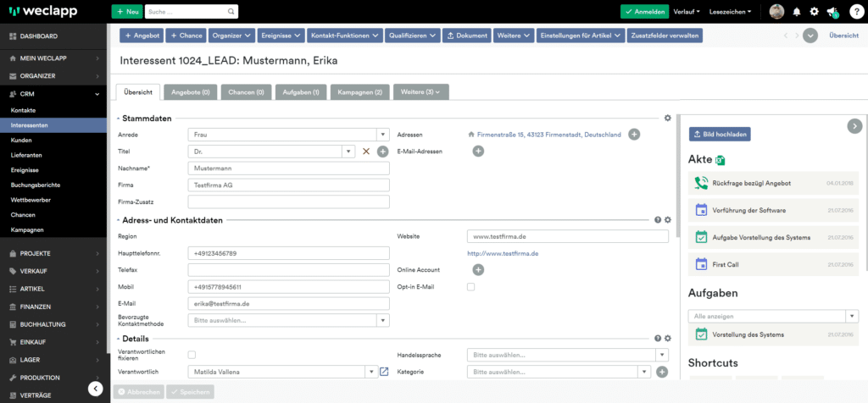Add an E-Mail-Adressen entry
This screenshot has height=403, width=868.
pyautogui.click(x=478, y=152)
